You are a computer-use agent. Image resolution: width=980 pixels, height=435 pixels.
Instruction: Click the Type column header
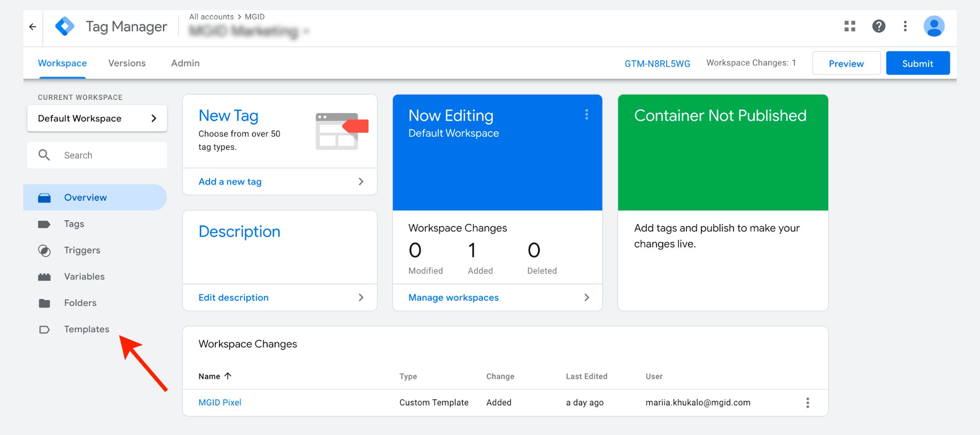(408, 376)
